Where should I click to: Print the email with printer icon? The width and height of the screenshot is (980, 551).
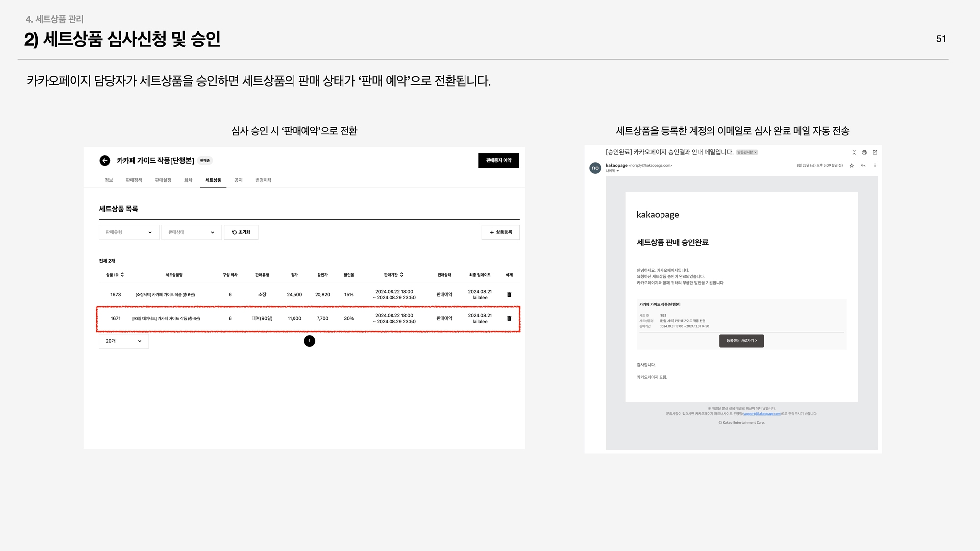(x=864, y=152)
